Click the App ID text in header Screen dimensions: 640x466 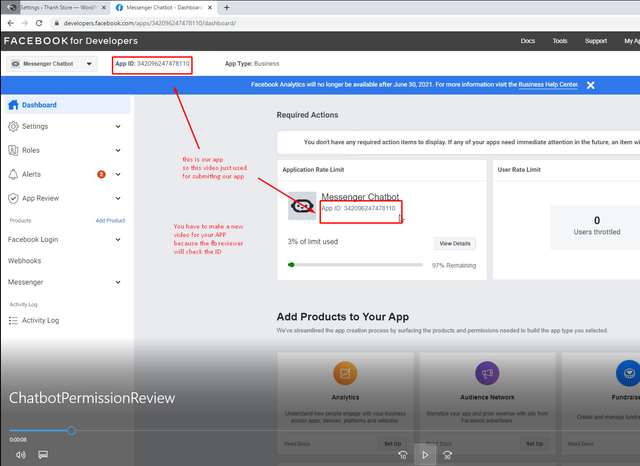point(152,64)
